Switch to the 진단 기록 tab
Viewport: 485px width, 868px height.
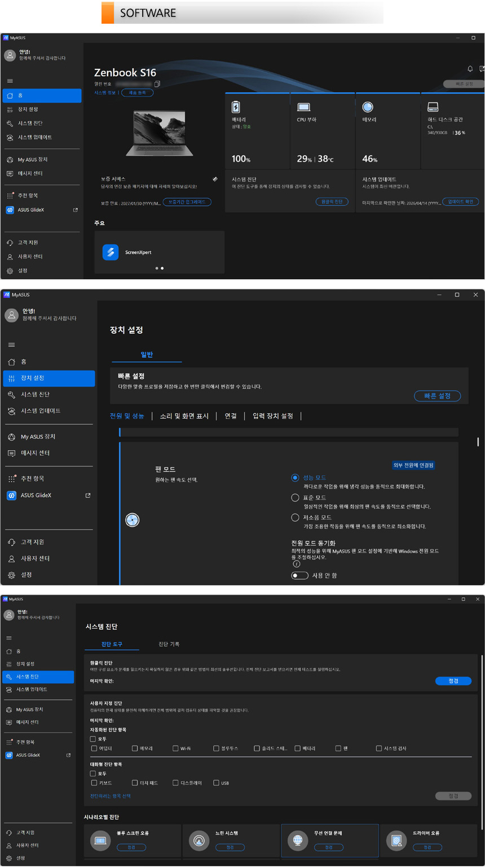pos(169,644)
